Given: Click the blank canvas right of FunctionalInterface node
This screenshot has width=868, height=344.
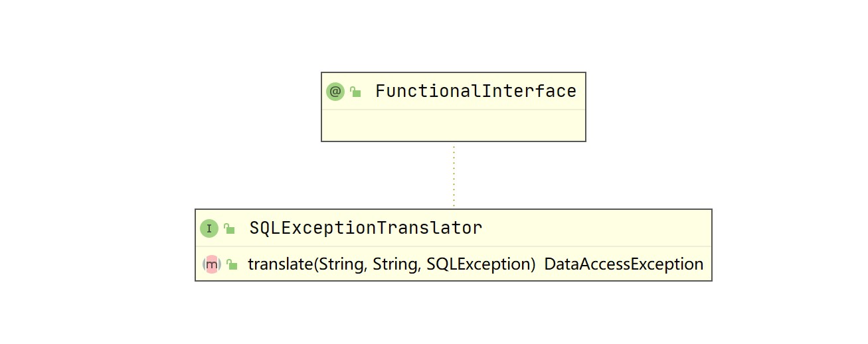Looking at the screenshot, I should 697,106.
